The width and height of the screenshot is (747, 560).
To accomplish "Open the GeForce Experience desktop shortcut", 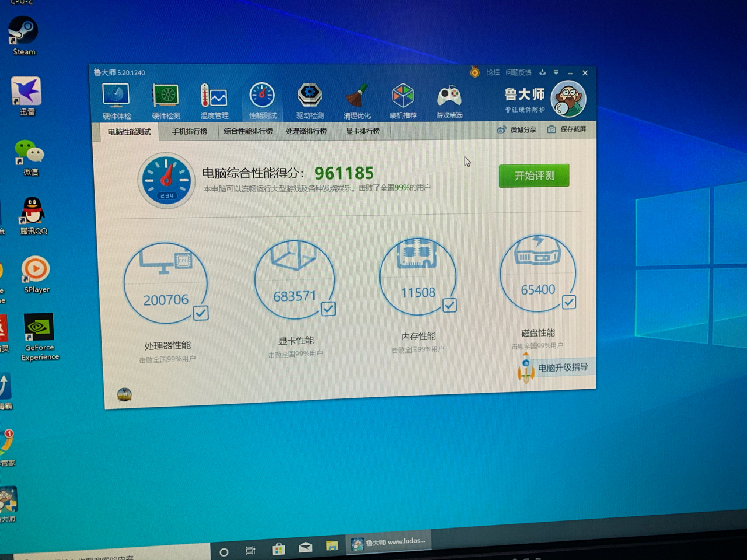I will (x=40, y=337).
